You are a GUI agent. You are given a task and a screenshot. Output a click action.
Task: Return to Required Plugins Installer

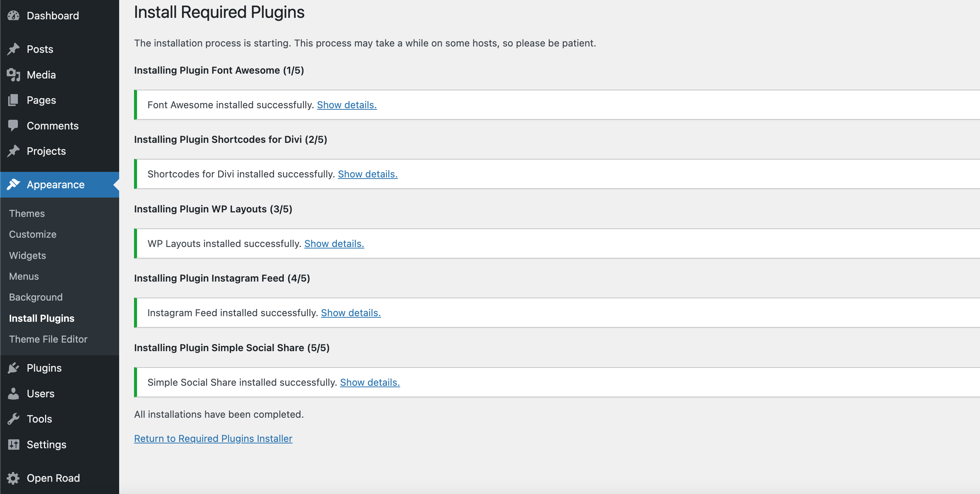[x=213, y=439]
